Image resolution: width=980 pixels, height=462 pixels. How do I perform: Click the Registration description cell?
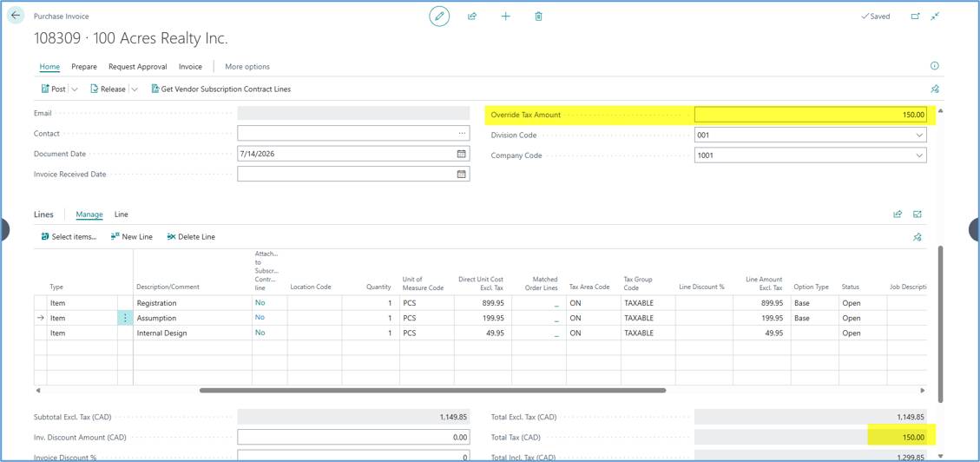(193, 303)
